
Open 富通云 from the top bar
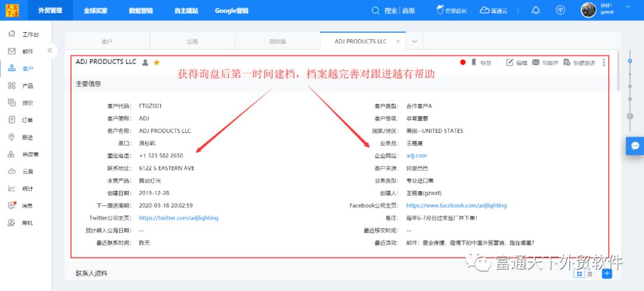tap(494, 11)
